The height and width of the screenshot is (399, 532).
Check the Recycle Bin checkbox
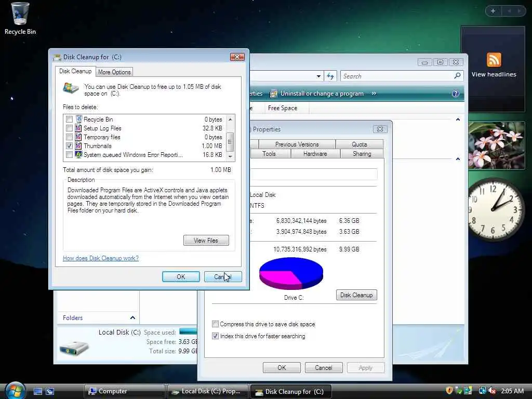pyautogui.click(x=69, y=119)
